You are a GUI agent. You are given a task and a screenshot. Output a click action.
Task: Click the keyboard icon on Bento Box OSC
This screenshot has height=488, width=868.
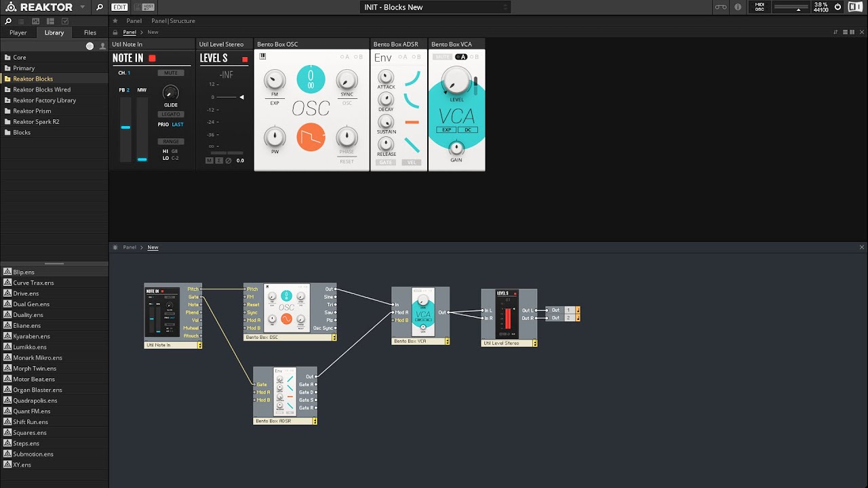pos(262,56)
